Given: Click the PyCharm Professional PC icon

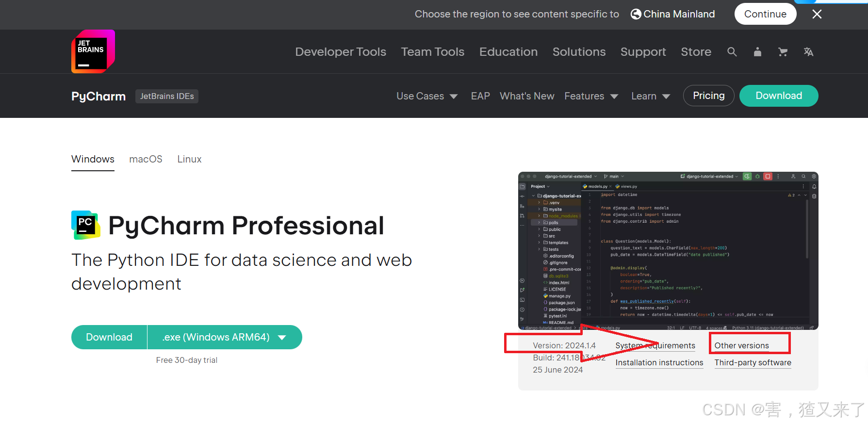Looking at the screenshot, I should tap(86, 225).
